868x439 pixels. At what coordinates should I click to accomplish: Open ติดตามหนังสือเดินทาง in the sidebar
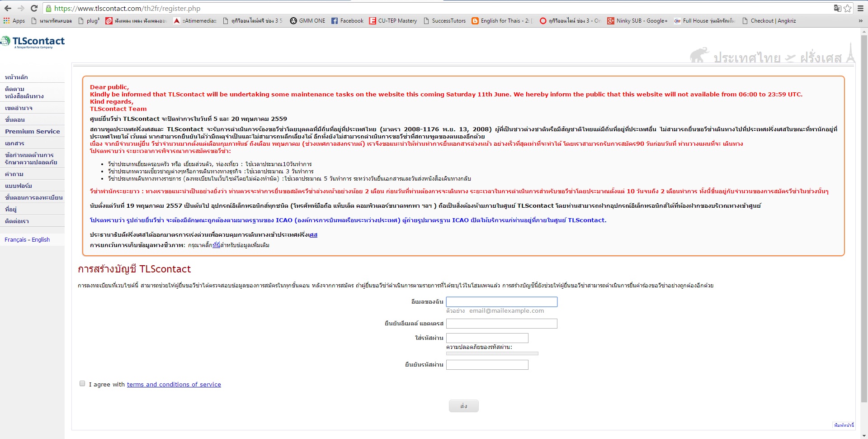pyautogui.click(x=24, y=92)
